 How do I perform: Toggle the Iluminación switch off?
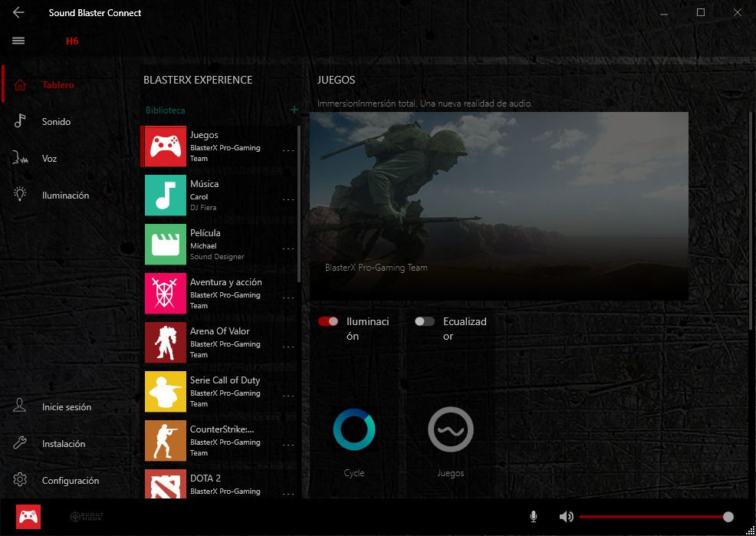pyautogui.click(x=328, y=321)
